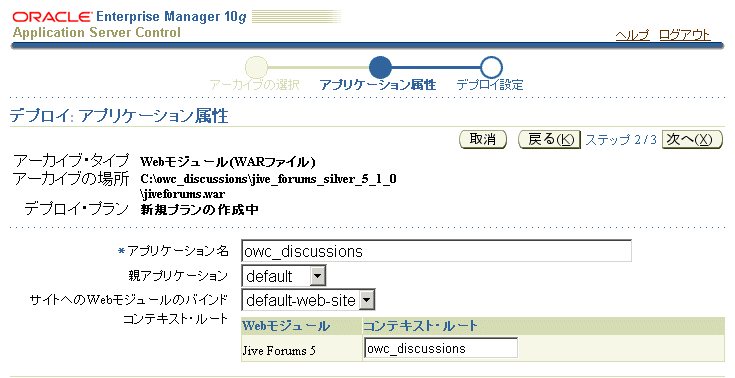
Task: Click the 新規プランの作成中 deploy plan text
Action: [199, 209]
